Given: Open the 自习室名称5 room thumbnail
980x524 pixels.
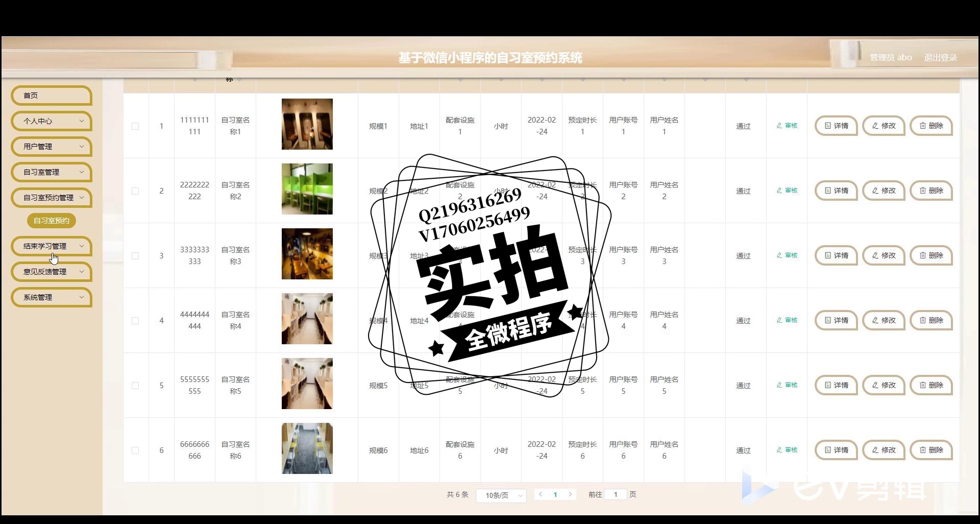Looking at the screenshot, I should click(307, 384).
